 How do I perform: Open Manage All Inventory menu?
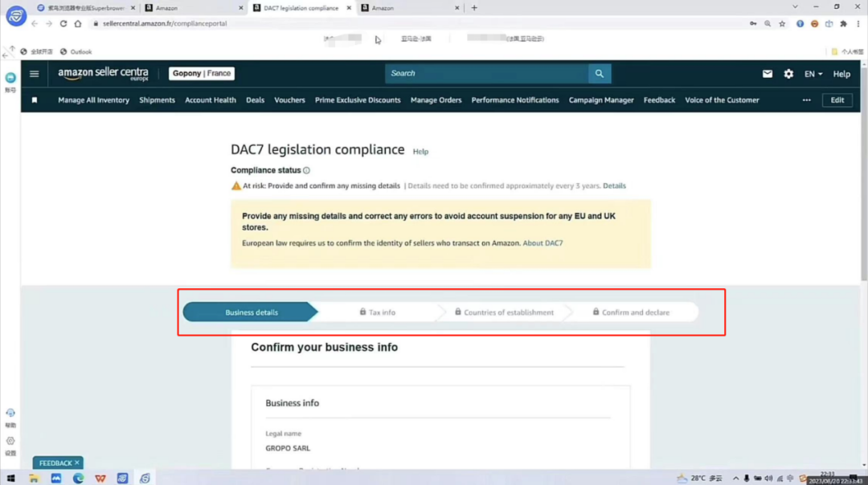click(x=93, y=100)
